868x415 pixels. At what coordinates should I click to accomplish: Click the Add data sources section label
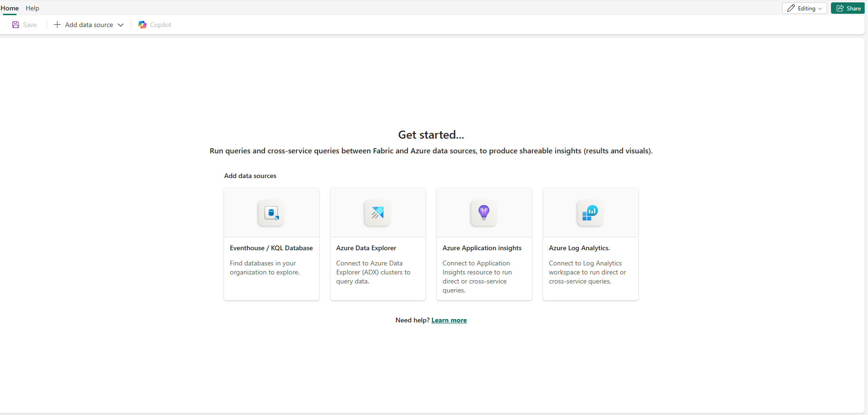tap(250, 176)
